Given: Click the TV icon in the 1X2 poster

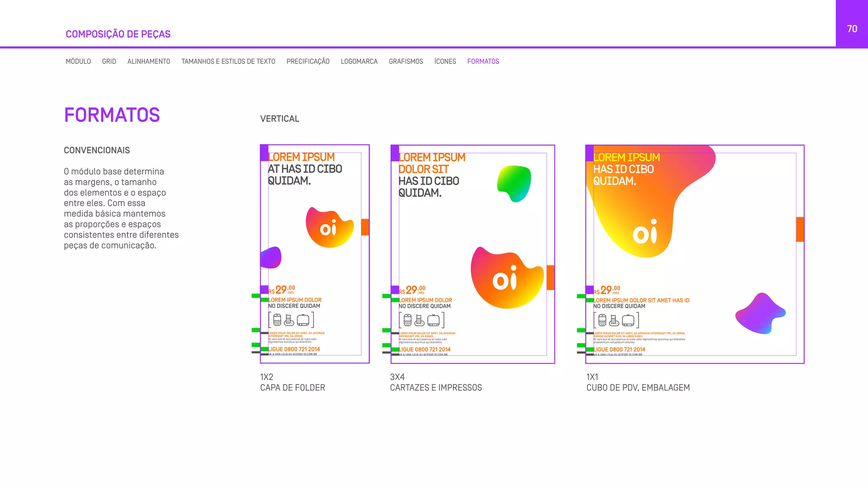Looking at the screenshot, I should pyautogui.click(x=303, y=320).
